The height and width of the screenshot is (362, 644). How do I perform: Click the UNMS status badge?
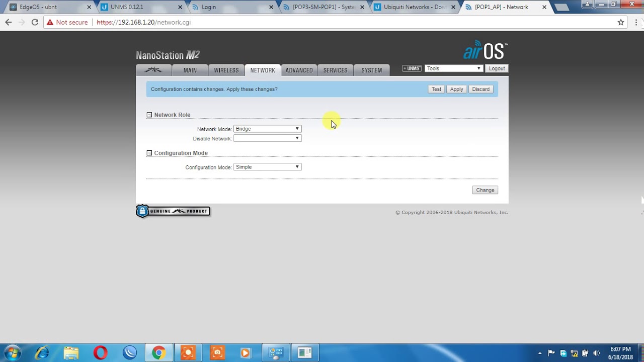tap(412, 68)
